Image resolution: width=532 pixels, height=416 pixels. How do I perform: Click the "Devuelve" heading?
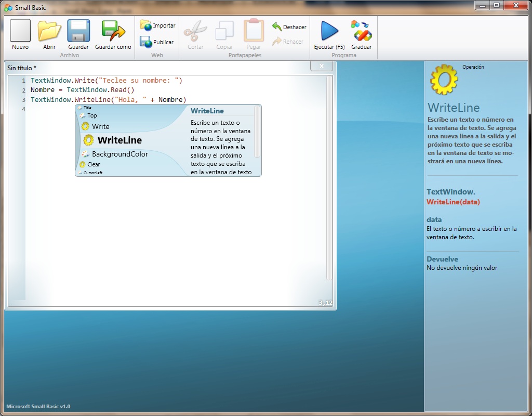click(x=443, y=259)
